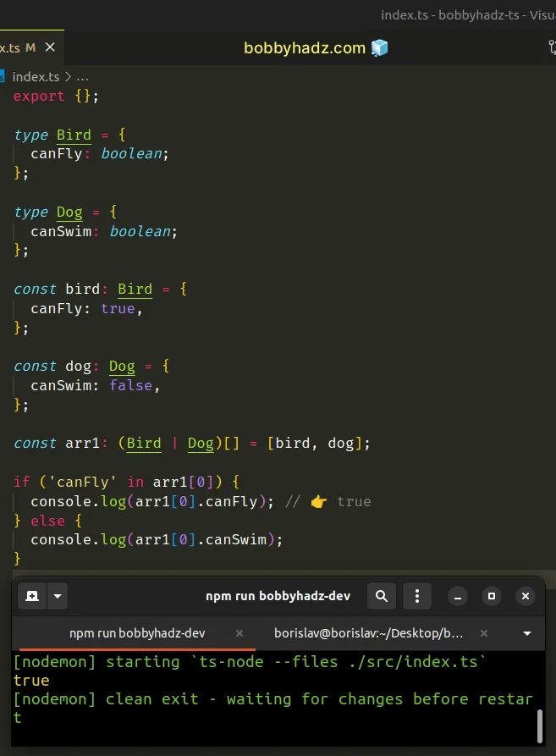
Task: Open the breadcrumb ellipsis after index.ts
Action: [82, 77]
